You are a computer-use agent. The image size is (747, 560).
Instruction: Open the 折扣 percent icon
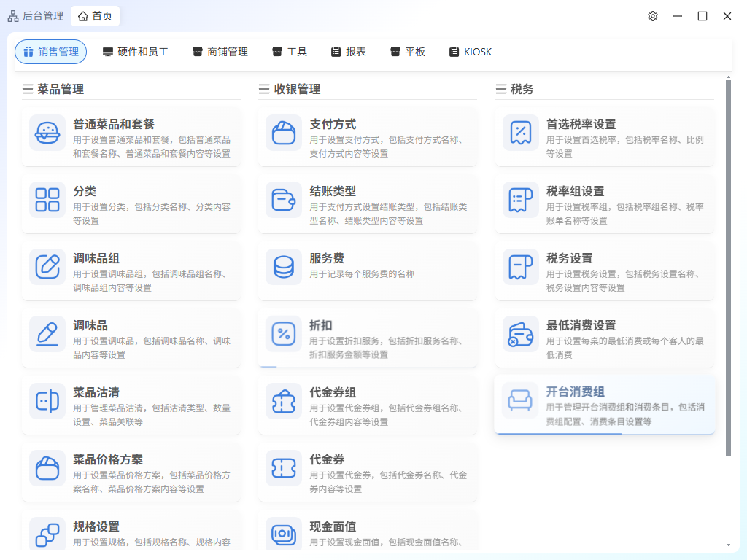[x=284, y=334]
